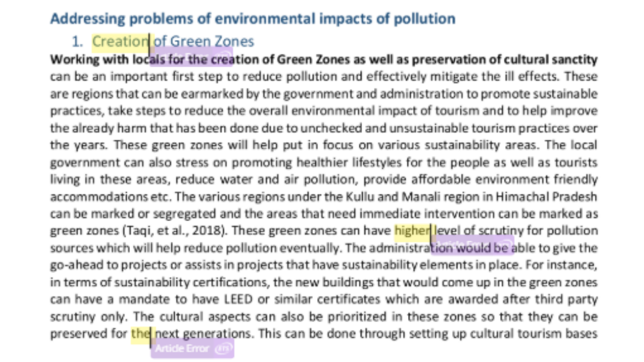
Task: Click the words 'Kullu and Manali'
Action: click(x=393, y=196)
